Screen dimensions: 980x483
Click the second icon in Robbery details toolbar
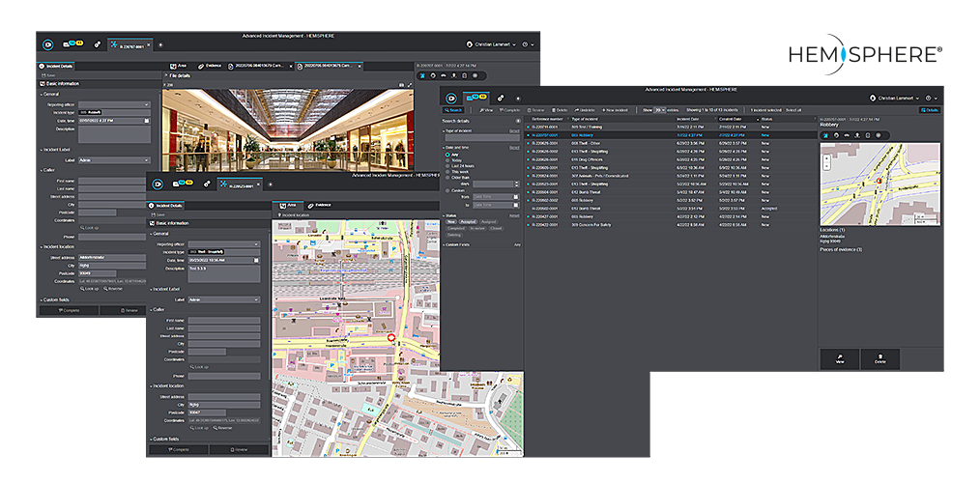pos(836,134)
